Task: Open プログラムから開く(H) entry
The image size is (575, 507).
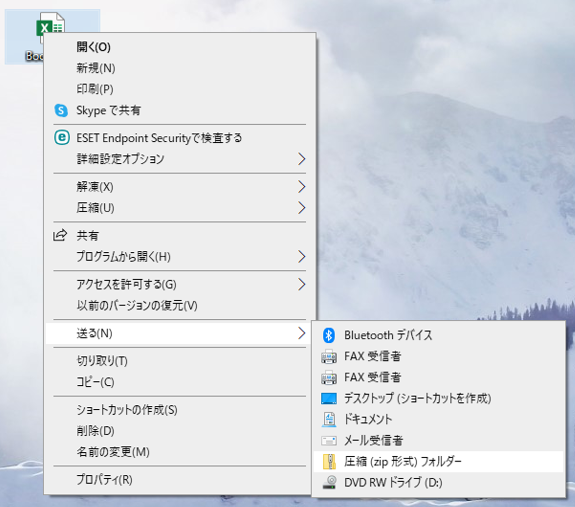Action: click(180, 257)
